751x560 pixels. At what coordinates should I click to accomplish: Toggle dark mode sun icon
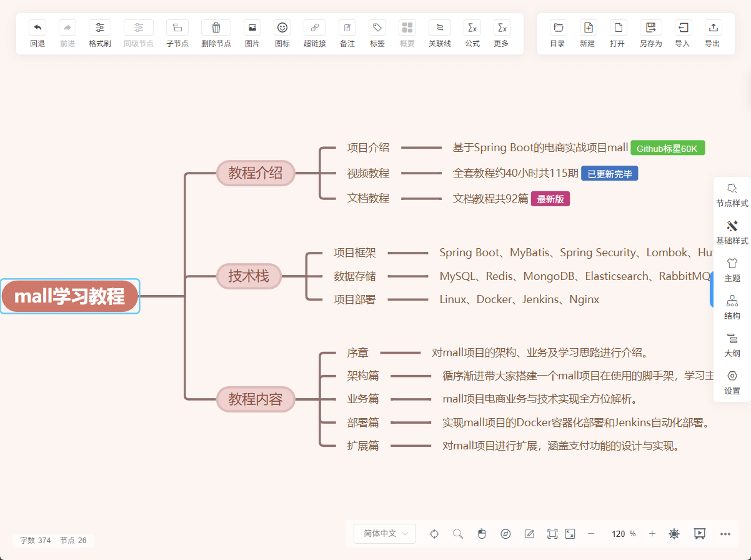(x=674, y=534)
